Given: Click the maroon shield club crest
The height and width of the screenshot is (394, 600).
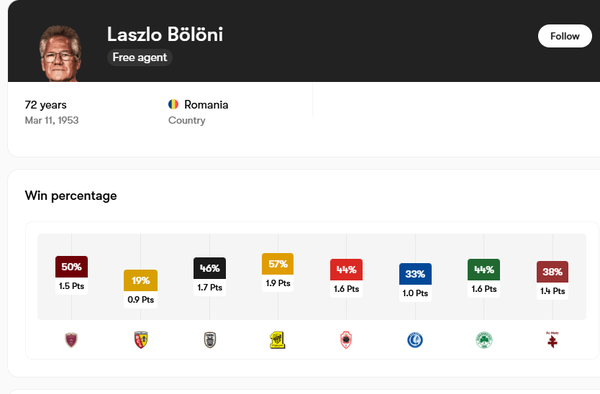Looking at the screenshot, I should 71,340.
